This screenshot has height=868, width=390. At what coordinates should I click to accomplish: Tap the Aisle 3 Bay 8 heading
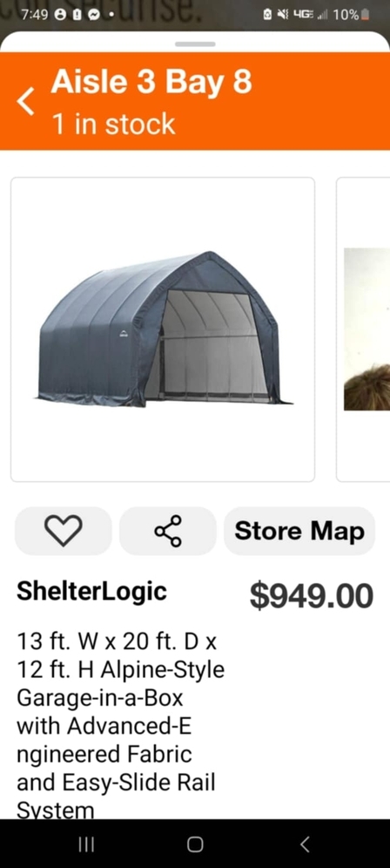[x=151, y=82]
